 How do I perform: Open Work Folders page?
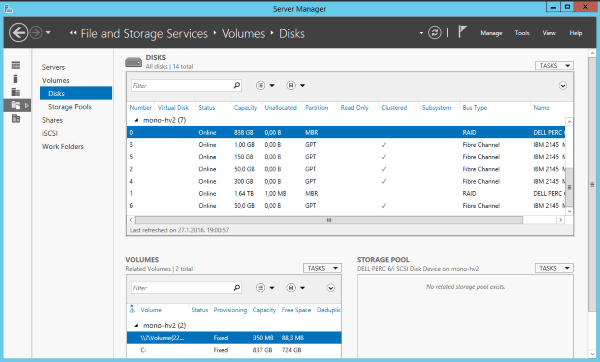pos(62,147)
